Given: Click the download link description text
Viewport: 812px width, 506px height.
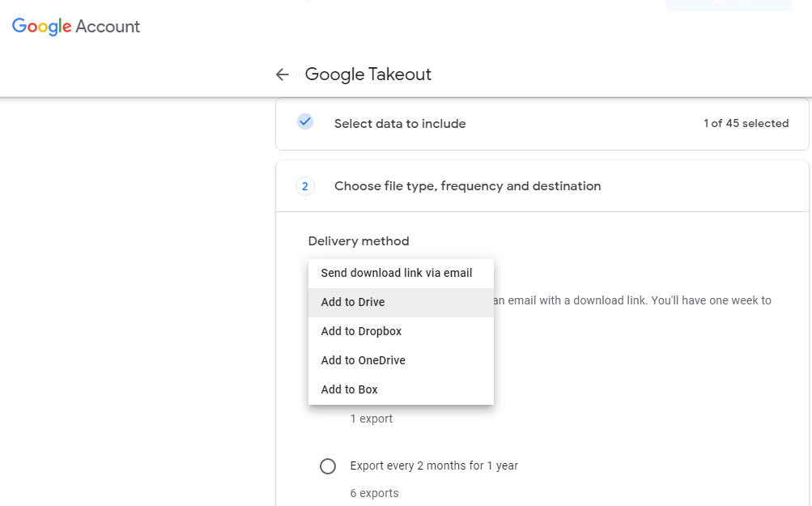Looking at the screenshot, I should coord(632,301).
